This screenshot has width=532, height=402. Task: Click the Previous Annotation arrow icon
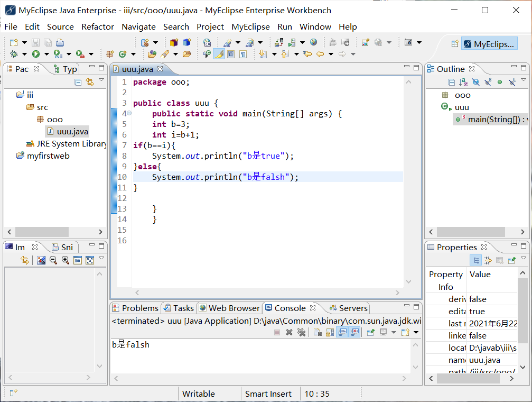[285, 54]
